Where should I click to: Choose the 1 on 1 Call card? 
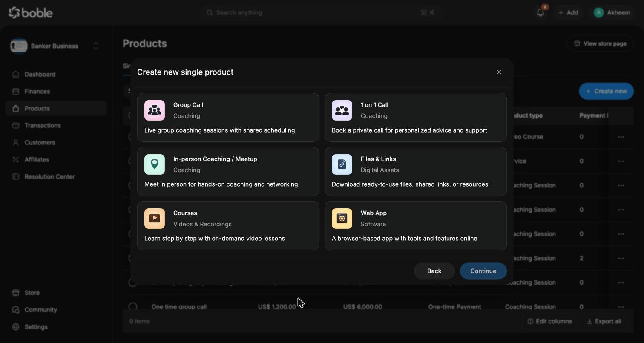[416, 117]
